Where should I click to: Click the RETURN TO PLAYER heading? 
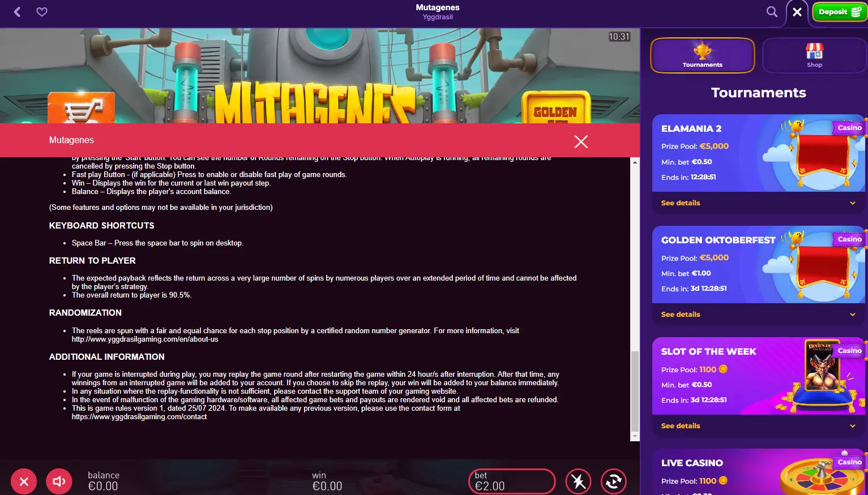92,261
